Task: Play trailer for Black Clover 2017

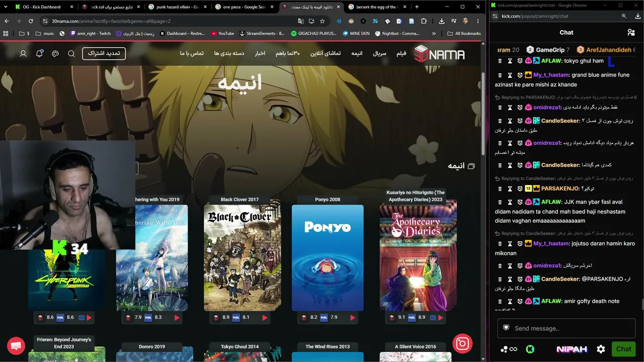Action: (x=265, y=318)
